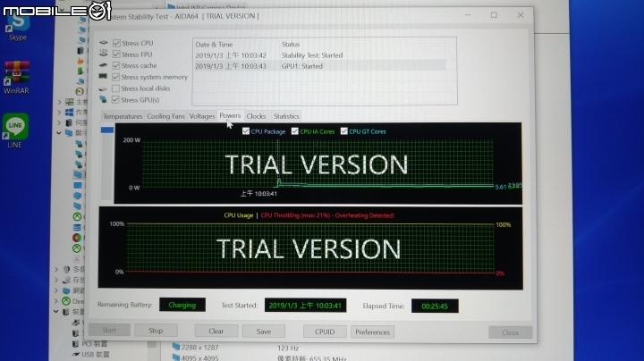Hide the CPU Package graph line
This screenshot has width=644, height=361.
pos(246,131)
